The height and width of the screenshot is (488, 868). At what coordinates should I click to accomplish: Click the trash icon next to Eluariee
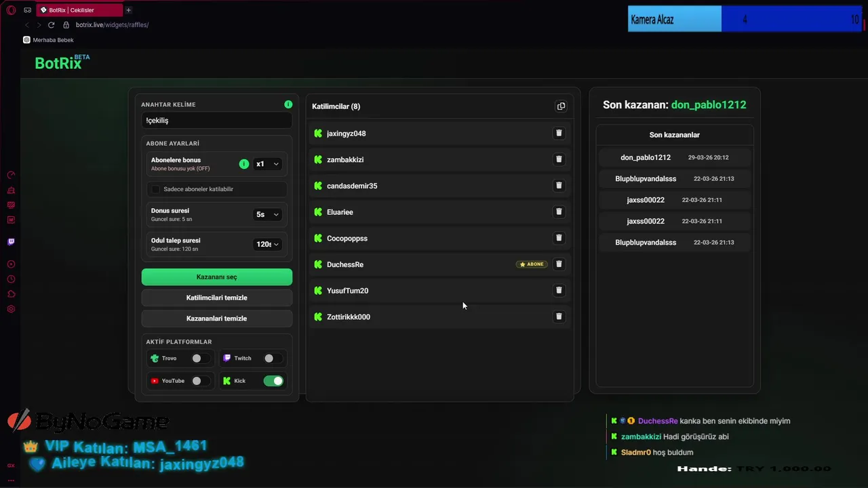coord(559,211)
